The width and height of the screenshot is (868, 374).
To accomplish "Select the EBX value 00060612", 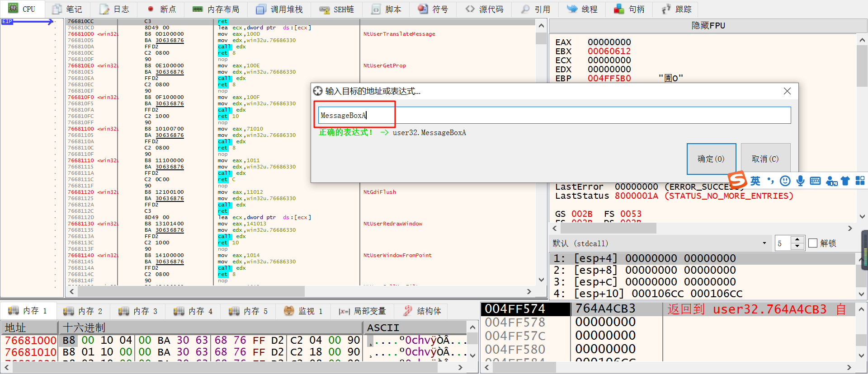I will (609, 51).
